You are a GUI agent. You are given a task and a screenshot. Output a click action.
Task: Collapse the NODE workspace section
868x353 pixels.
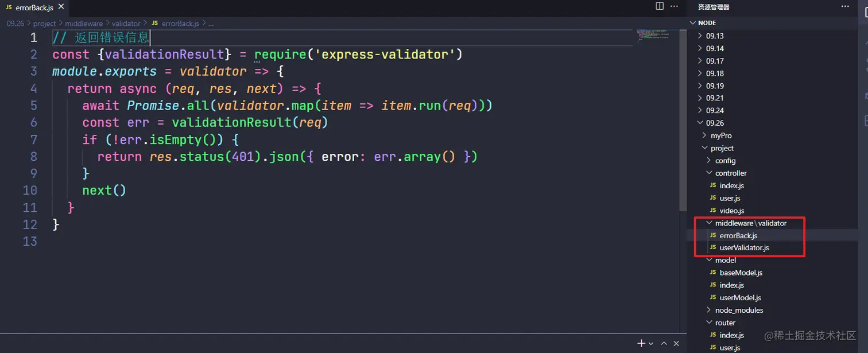tap(707, 23)
